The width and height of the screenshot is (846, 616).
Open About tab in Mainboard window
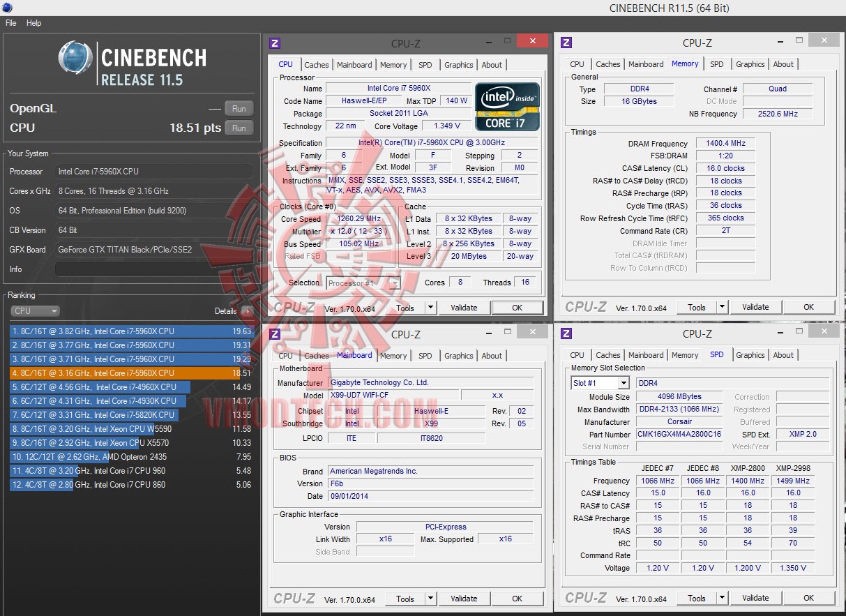[492, 356]
